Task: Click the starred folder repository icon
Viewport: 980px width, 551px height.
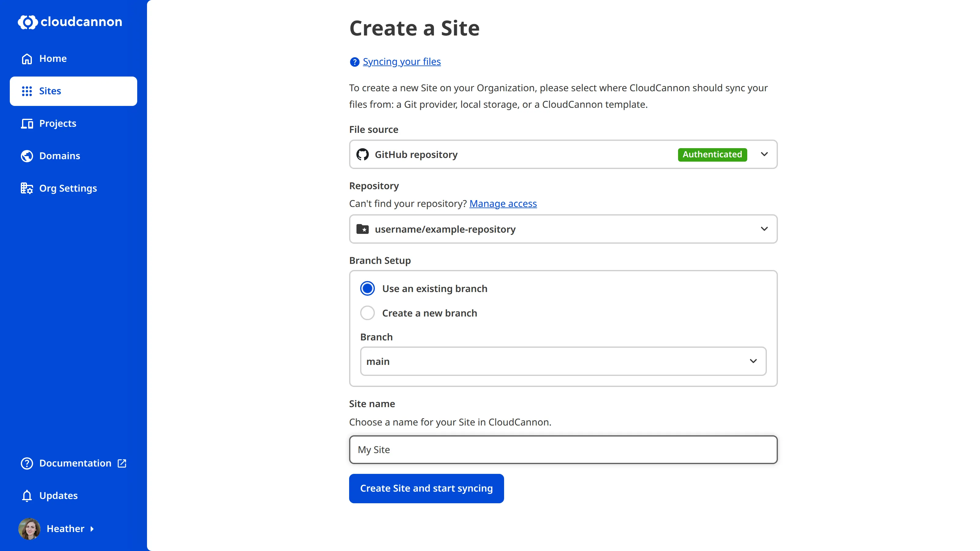Action: click(x=362, y=229)
